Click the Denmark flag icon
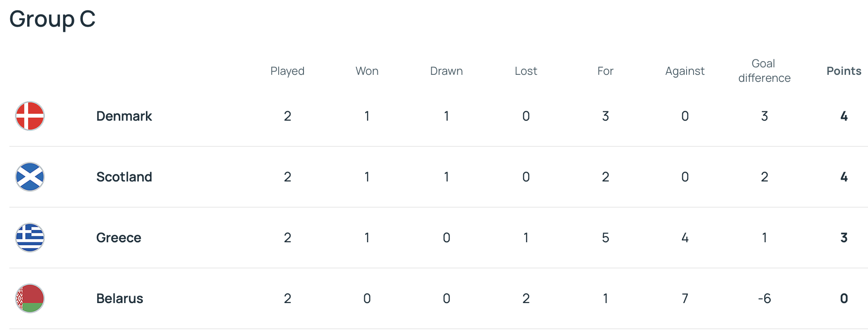Screen dimensions: 868x333 [30, 116]
